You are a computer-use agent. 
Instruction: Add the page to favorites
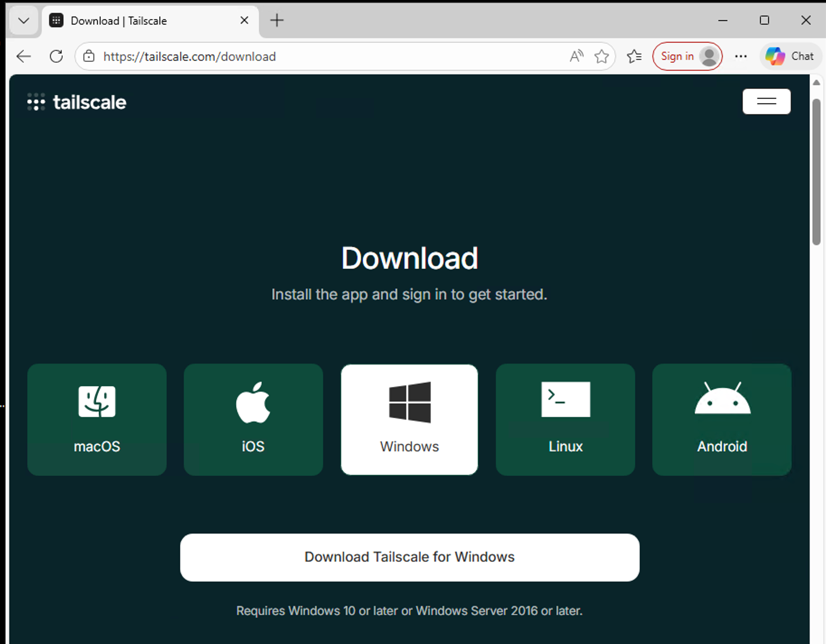602,56
